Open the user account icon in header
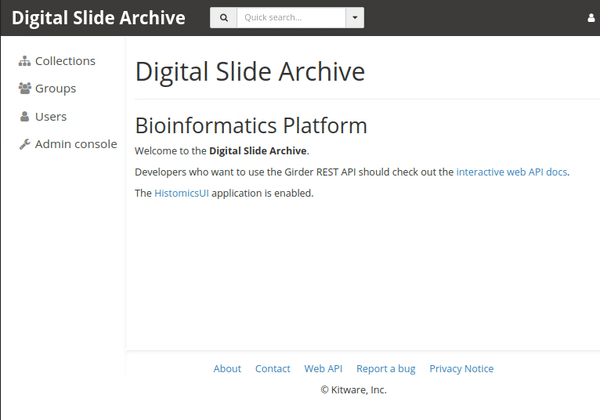Viewport: 600px width, 420px height. click(591, 18)
